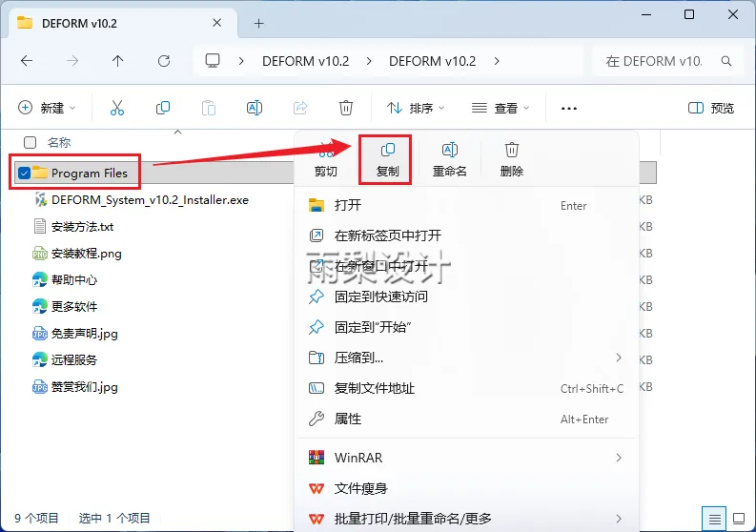Click the 名称 column header

(59, 142)
